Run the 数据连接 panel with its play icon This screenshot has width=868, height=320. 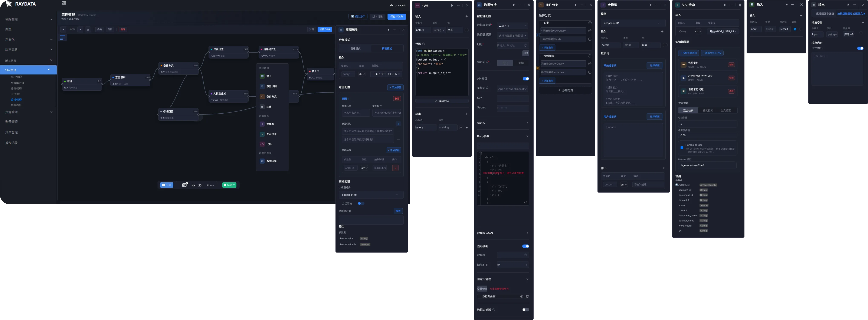(x=514, y=5)
